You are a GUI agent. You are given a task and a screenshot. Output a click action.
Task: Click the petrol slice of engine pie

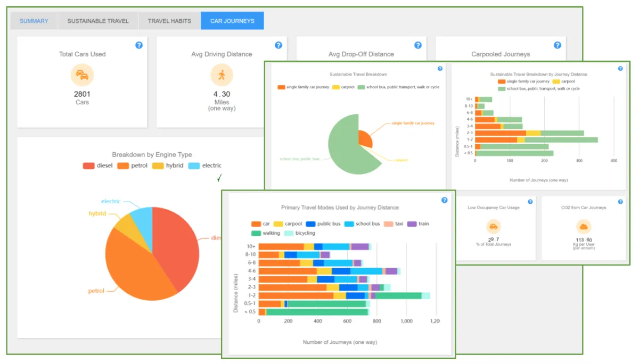click(x=133, y=266)
